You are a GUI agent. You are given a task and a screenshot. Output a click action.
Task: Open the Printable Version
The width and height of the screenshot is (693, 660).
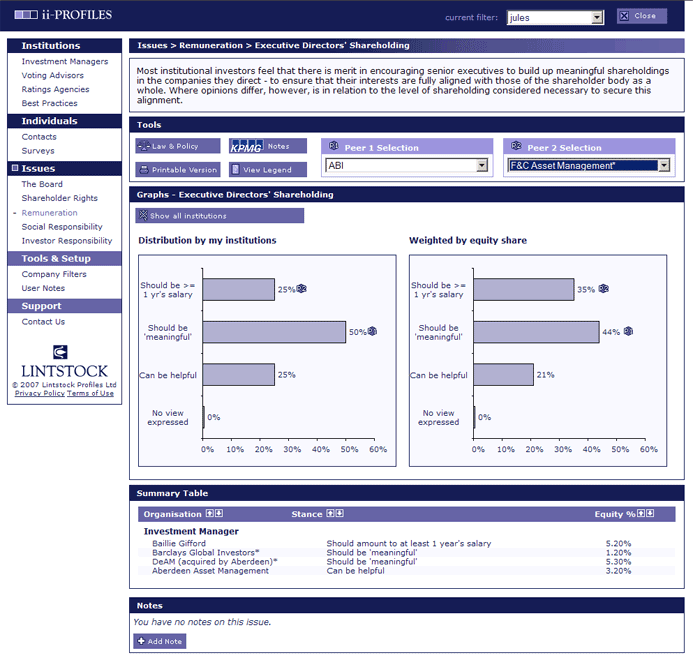click(178, 170)
